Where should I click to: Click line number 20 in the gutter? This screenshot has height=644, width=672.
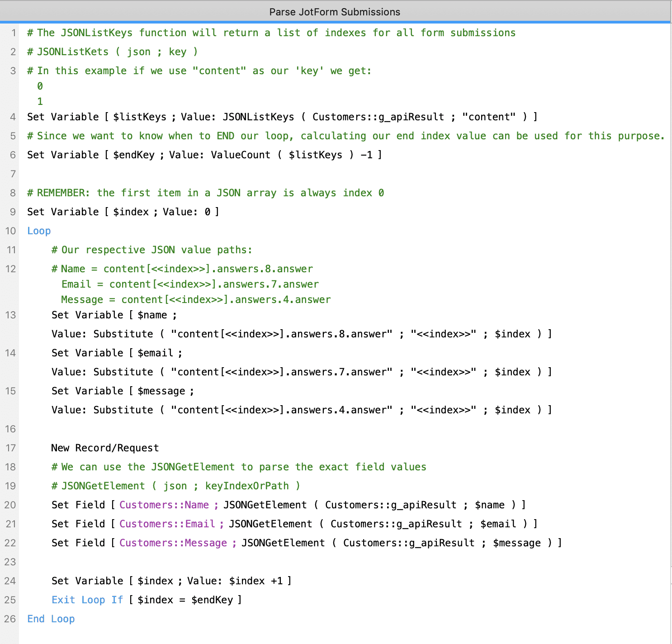(10, 505)
